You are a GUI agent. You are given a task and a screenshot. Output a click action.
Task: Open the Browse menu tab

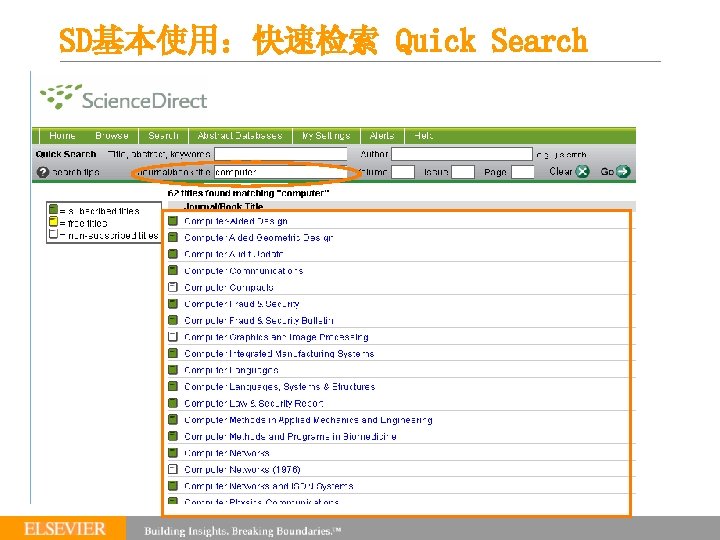coord(112,135)
